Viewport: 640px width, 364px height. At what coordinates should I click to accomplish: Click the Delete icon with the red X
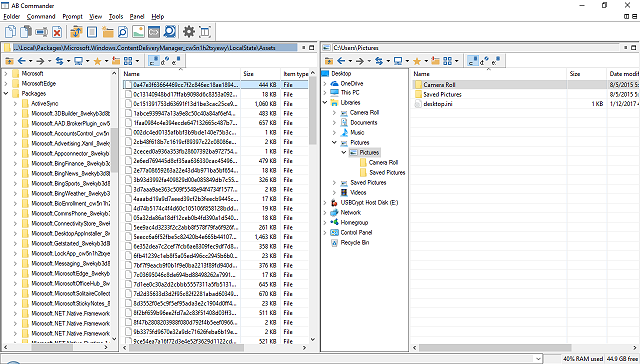pos(57,31)
